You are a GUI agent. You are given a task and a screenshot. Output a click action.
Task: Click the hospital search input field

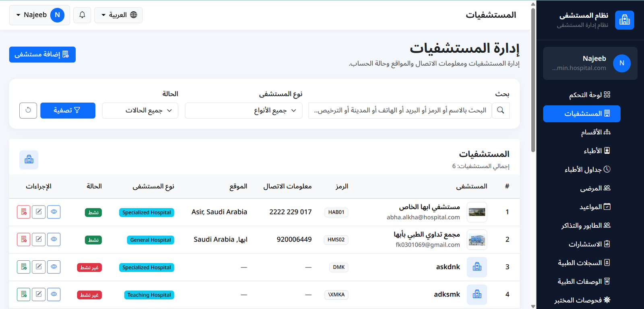400,111
